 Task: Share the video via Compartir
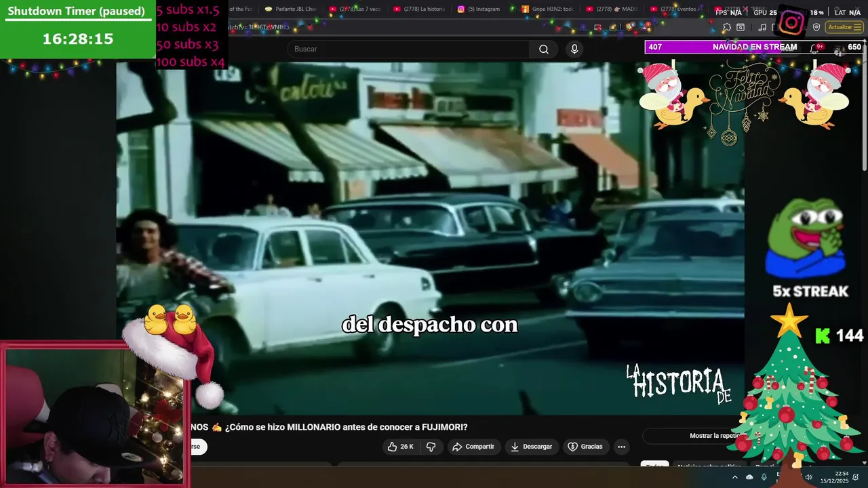(473, 447)
